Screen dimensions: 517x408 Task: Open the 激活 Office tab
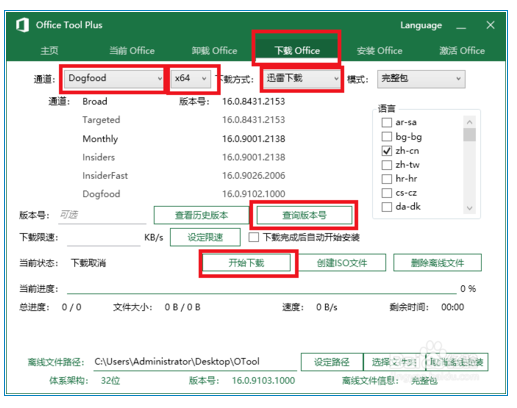point(462,51)
